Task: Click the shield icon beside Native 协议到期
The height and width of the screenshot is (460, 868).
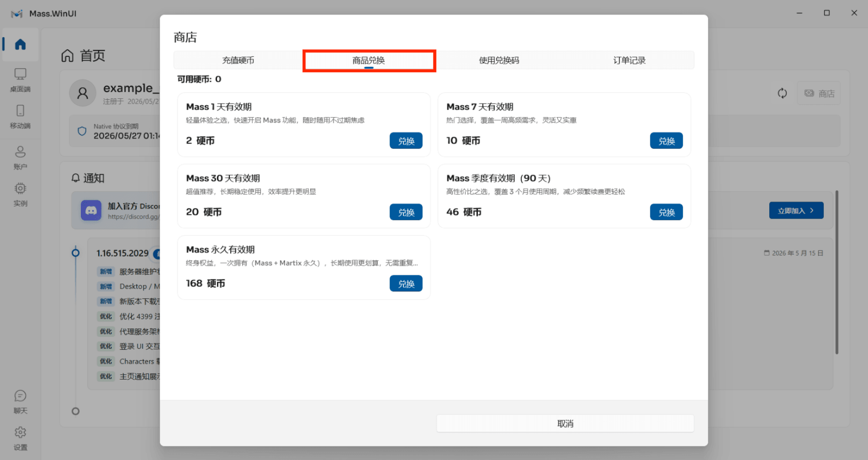Action: [82, 131]
